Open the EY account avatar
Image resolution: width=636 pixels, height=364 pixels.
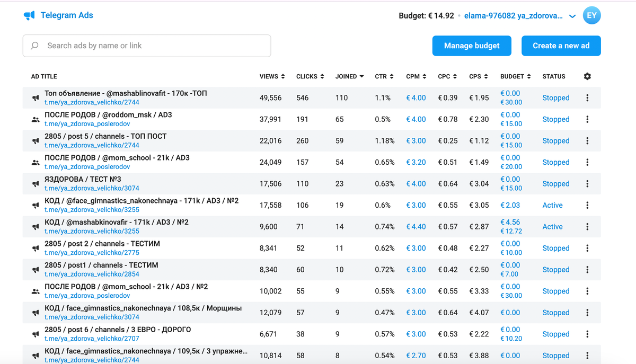click(x=591, y=15)
